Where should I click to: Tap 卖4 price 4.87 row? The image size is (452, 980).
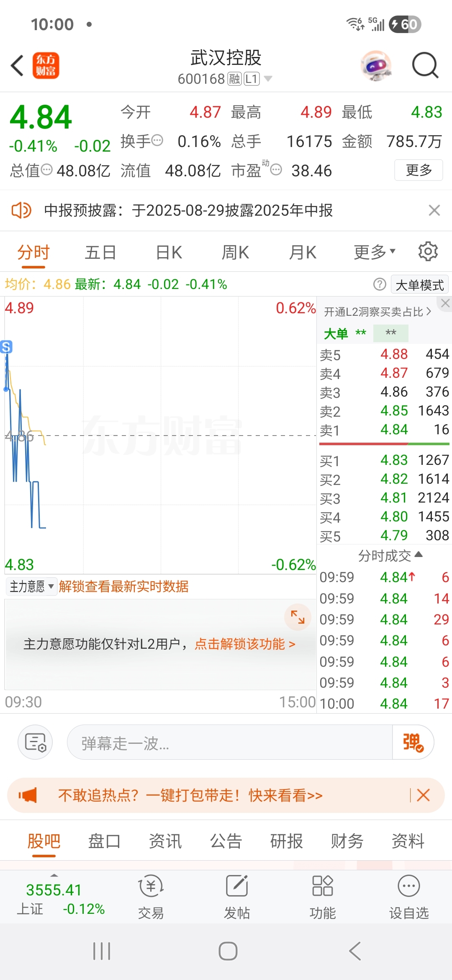384,373
